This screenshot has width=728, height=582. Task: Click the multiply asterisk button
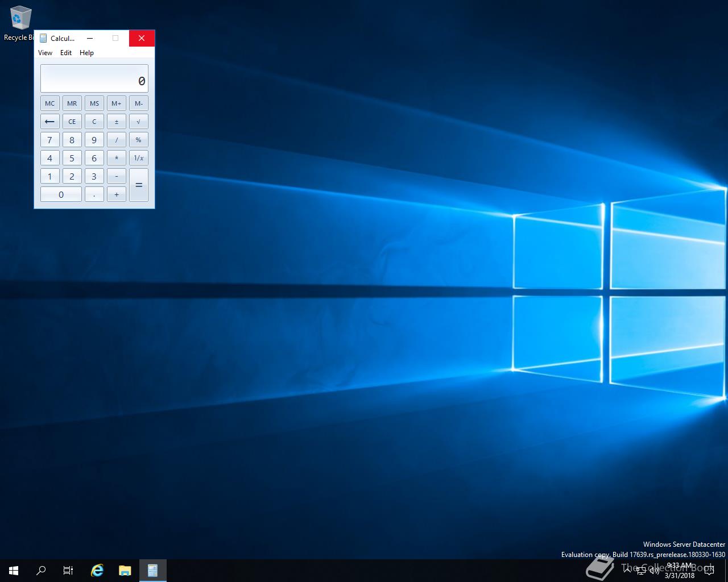click(117, 158)
